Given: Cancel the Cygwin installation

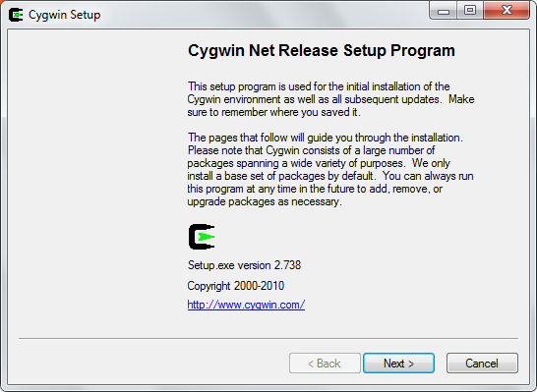Looking at the screenshot, I should coord(482,363).
